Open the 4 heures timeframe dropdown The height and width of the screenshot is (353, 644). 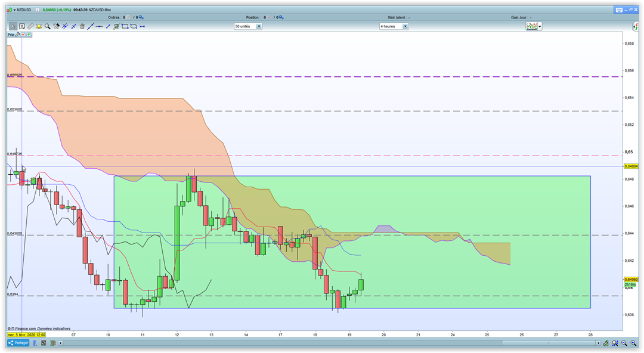click(394, 26)
